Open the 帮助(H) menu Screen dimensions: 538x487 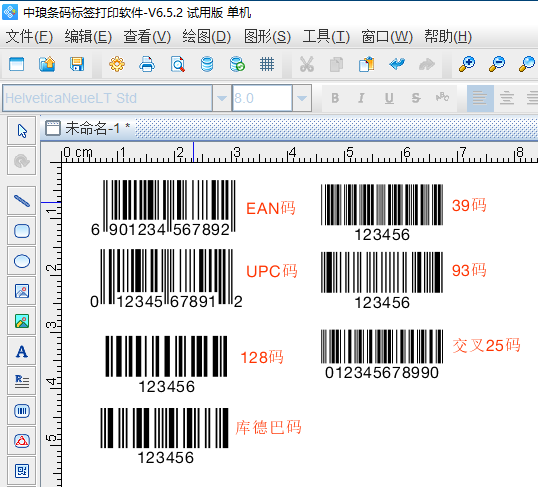click(x=448, y=36)
